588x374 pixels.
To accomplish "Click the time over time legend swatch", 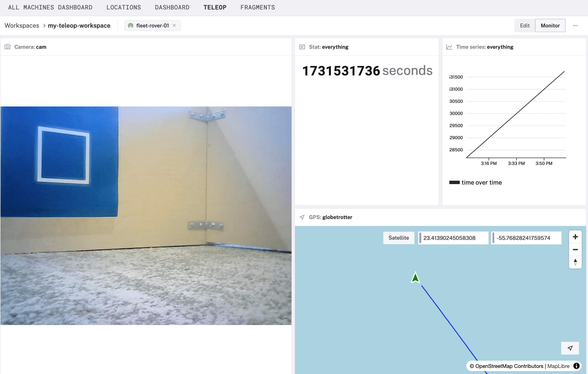I will 454,182.
